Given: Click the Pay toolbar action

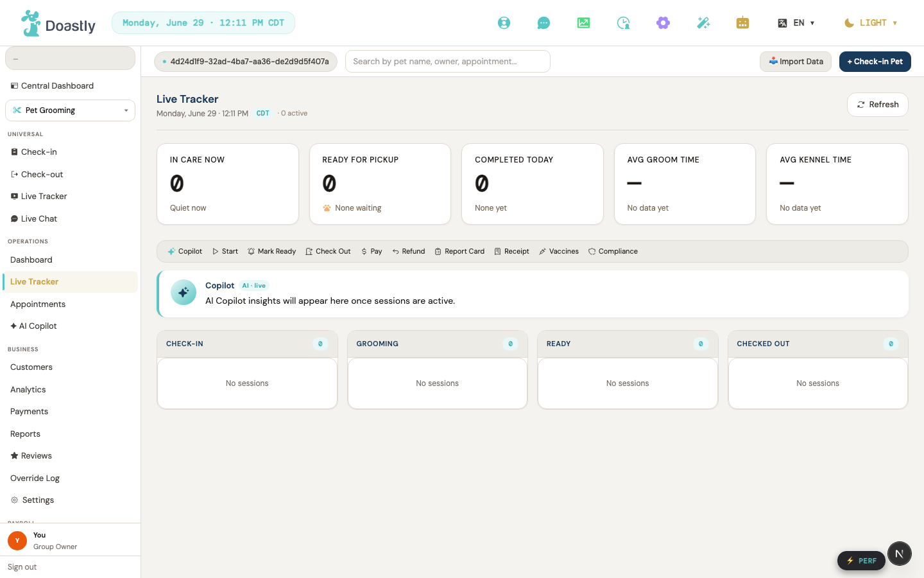Looking at the screenshot, I should (x=372, y=252).
